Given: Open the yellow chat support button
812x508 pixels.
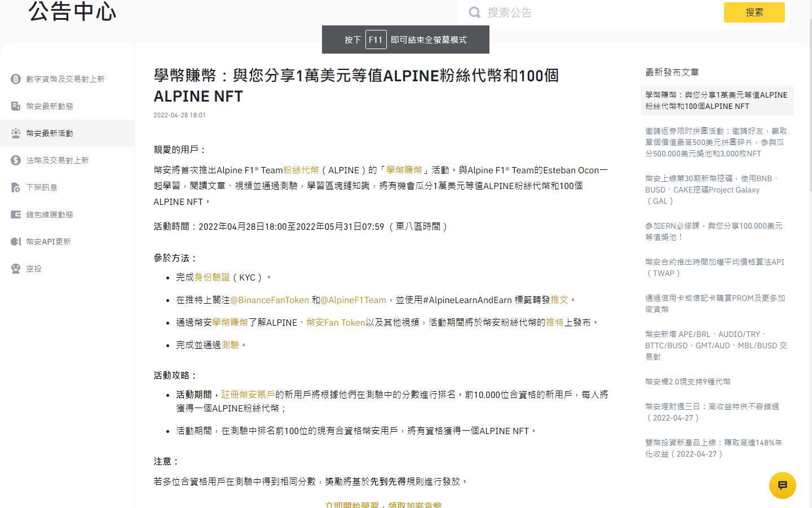Looking at the screenshot, I should pyautogui.click(x=783, y=485).
